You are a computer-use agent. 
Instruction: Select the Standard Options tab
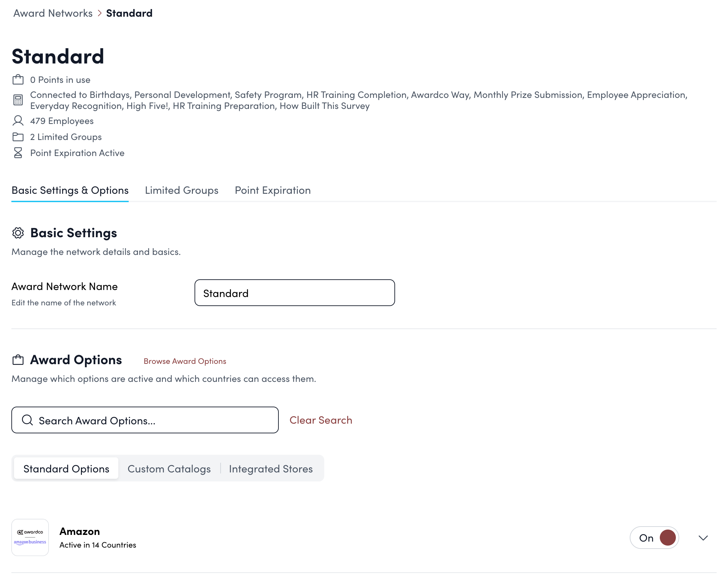(x=66, y=468)
